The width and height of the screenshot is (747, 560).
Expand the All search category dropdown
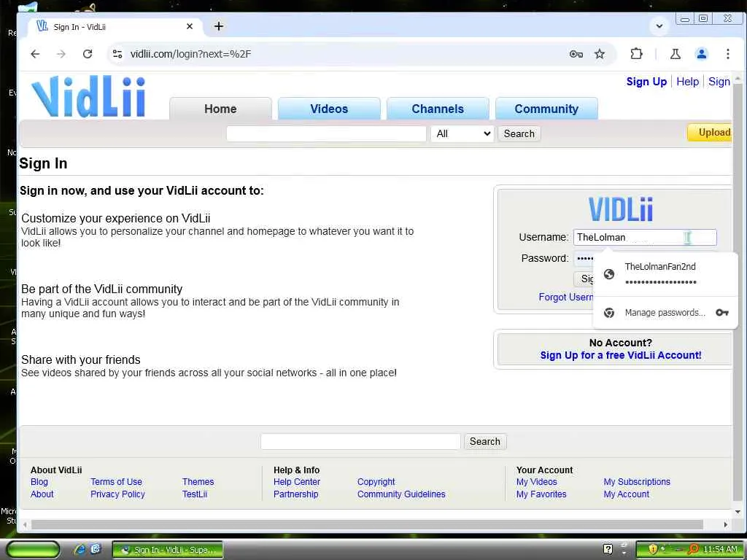point(462,133)
